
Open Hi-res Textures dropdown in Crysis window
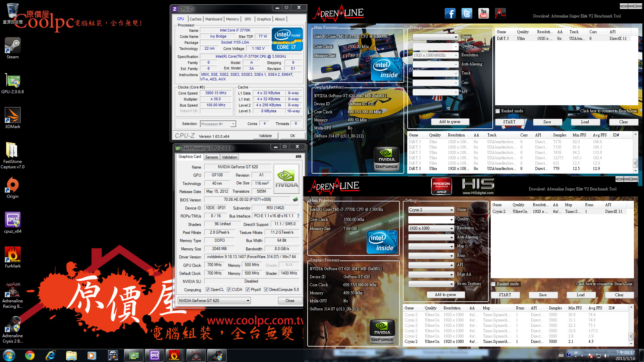[431, 284]
